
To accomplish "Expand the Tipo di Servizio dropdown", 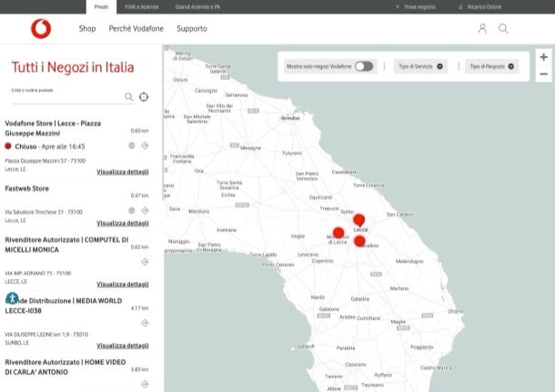I will click(420, 66).
